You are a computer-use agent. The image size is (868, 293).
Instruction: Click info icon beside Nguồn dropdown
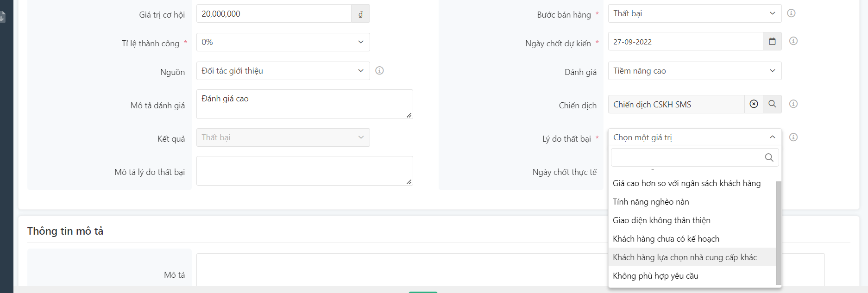pyautogui.click(x=379, y=71)
